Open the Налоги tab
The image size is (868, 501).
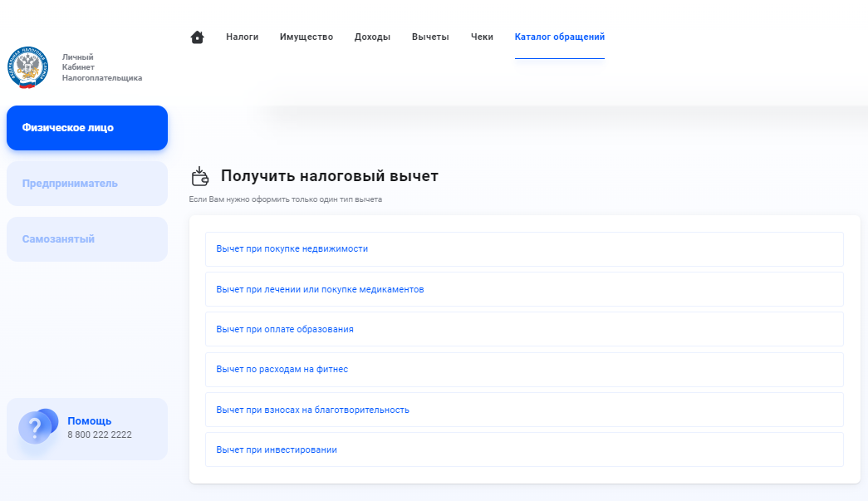coord(242,37)
